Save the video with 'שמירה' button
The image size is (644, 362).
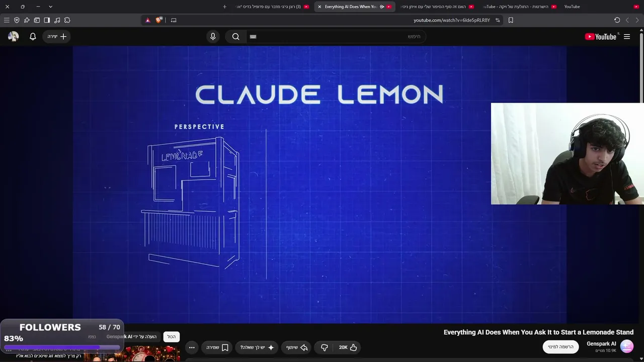[x=217, y=347]
